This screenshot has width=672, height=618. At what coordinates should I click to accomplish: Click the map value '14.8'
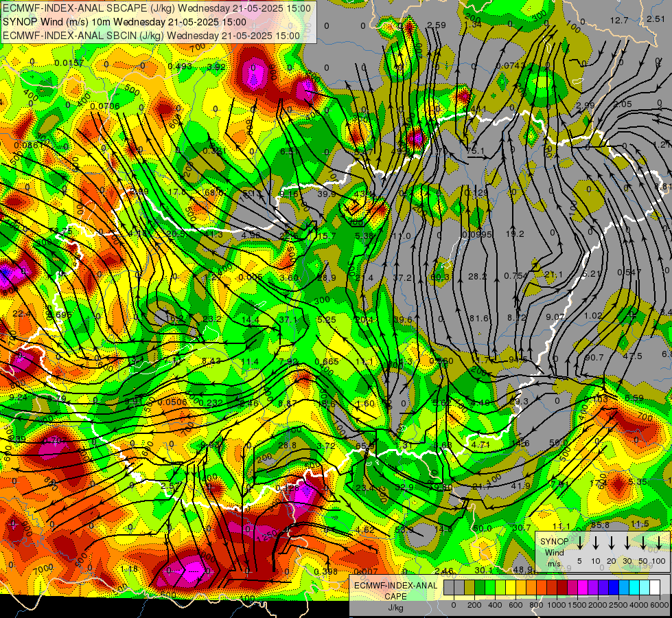(443, 529)
